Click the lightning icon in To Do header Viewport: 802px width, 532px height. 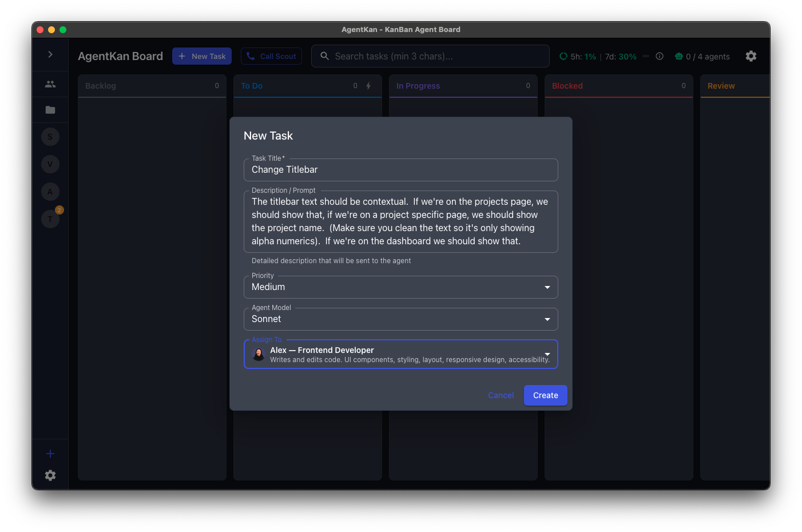pyautogui.click(x=368, y=85)
